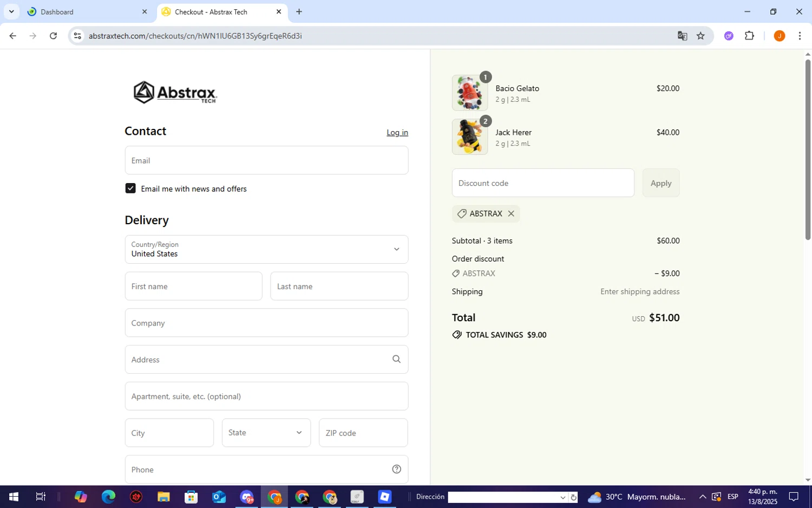
Task: Reload the checkout page
Action: tap(53, 36)
